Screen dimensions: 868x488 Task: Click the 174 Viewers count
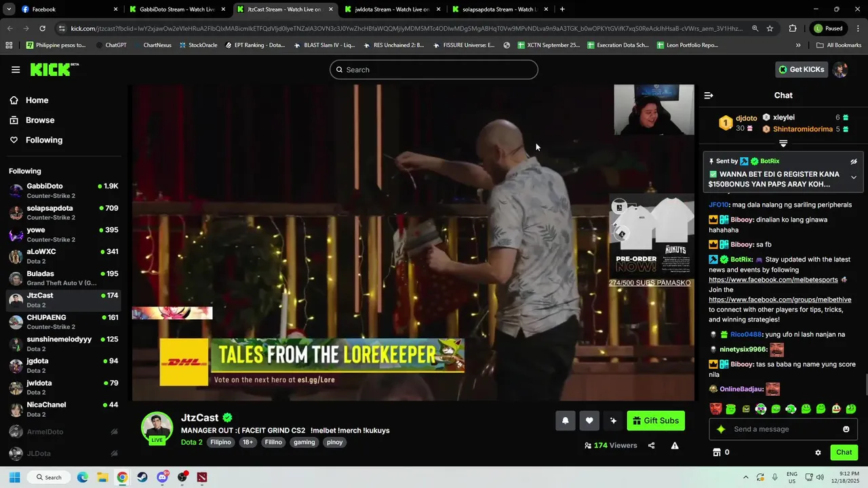610,445
